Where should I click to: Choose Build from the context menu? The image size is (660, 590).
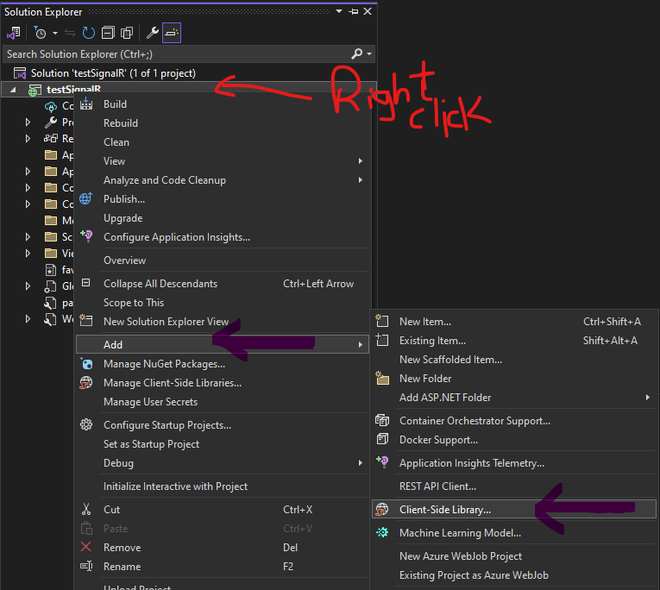pos(222,104)
